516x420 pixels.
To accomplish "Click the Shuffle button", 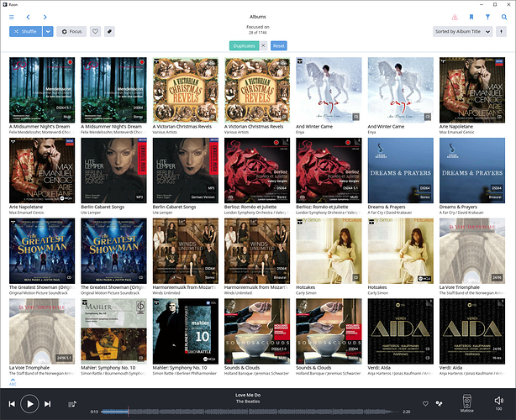I will click(x=25, y=32).
